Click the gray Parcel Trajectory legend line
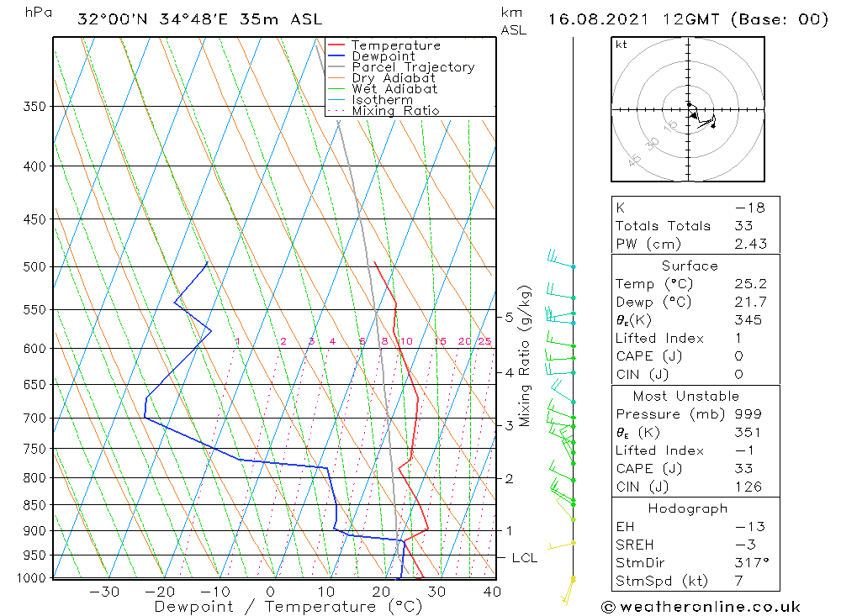Image resolution: width=841 pixels, height=616 pixels. coord(336,66)
